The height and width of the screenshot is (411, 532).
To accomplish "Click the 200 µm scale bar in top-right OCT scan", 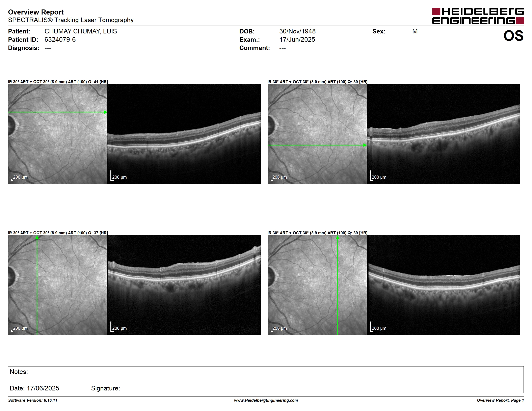I will 378,176.
